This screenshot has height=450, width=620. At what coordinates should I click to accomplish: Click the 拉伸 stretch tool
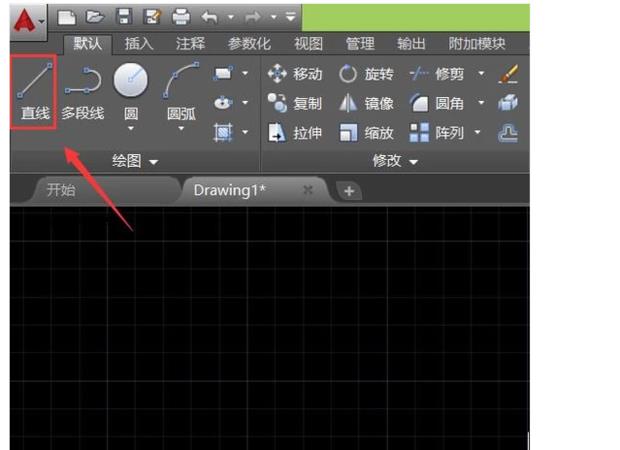[x=295, y=133]
